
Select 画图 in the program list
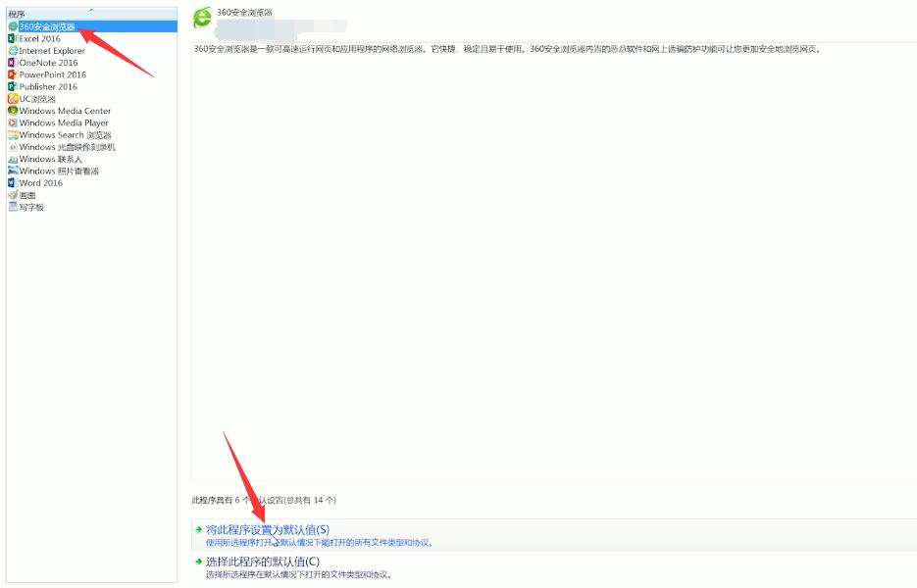(x=27, y=195)
